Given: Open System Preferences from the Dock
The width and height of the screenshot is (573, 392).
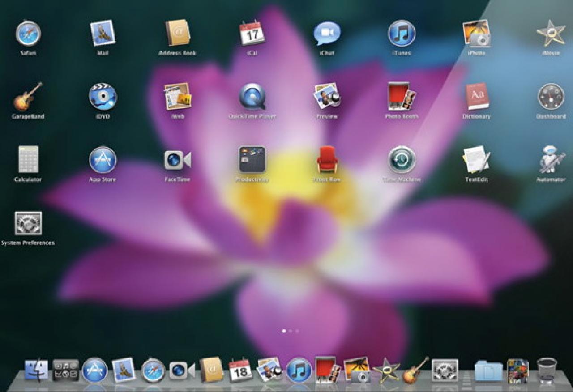Looking at the screenshot, I should coord(445,371).
